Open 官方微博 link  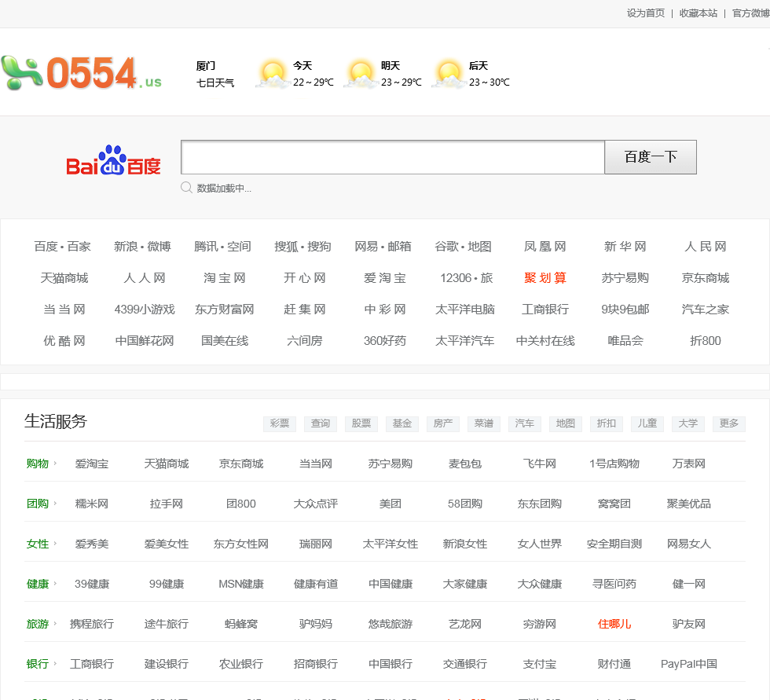point(751,13)
